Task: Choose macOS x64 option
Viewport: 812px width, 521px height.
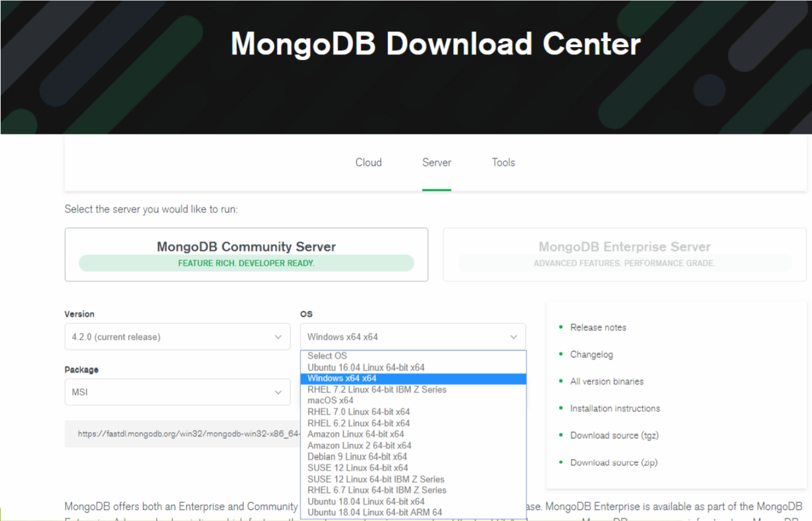Action: pyautogui.click(x=413, y=401)
